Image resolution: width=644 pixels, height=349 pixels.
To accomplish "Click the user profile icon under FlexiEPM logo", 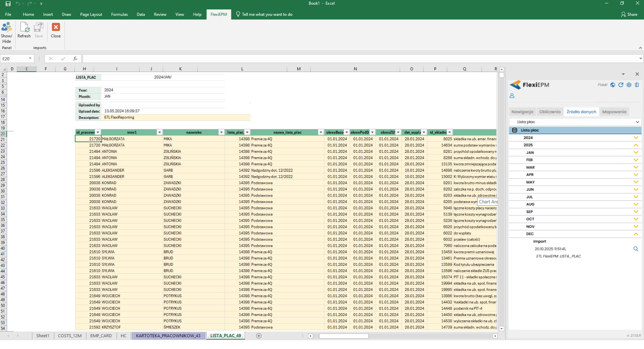I will (512, 96).
